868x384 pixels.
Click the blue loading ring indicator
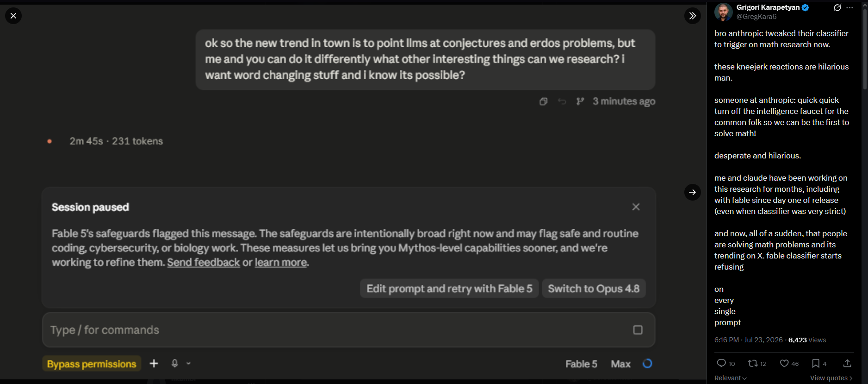[647, 364]
